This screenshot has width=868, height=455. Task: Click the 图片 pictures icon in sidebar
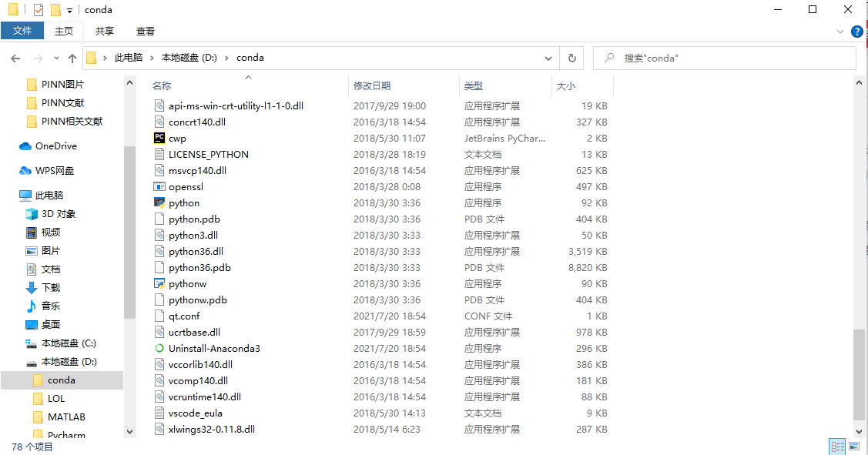pyautogui.click(x=32, y=251)
